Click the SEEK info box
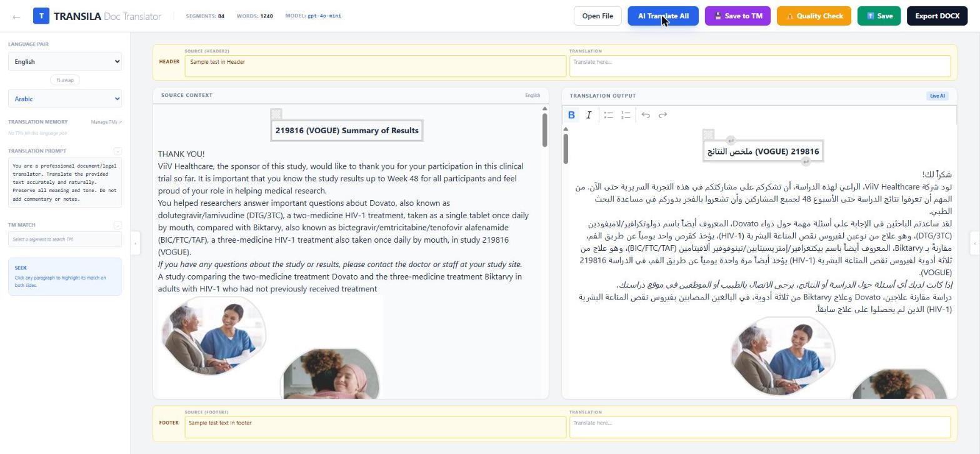The image size is (980, 454). pyautogui.click(x=65, y=276)
